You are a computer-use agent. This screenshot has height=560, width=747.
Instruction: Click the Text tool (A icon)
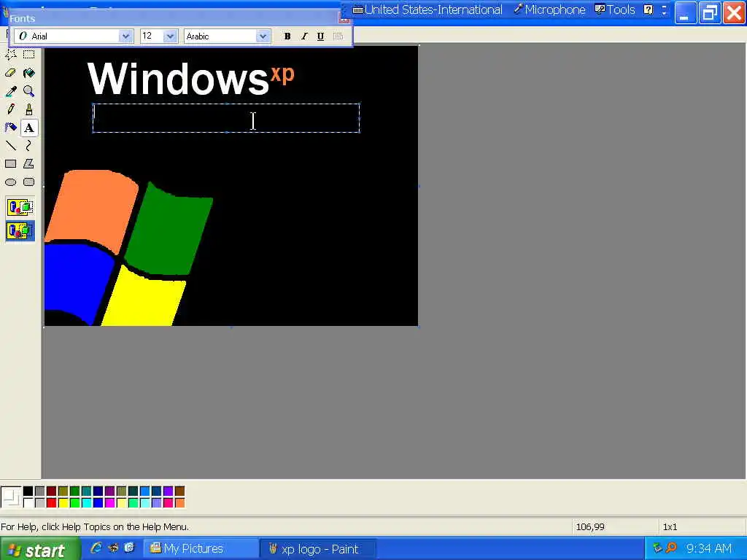[x=29, y=128]
